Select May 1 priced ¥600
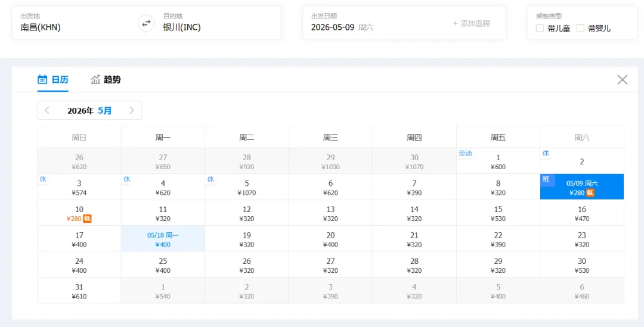Image resolution: width=644 pixels, height=327 pixels. (498, 161)
